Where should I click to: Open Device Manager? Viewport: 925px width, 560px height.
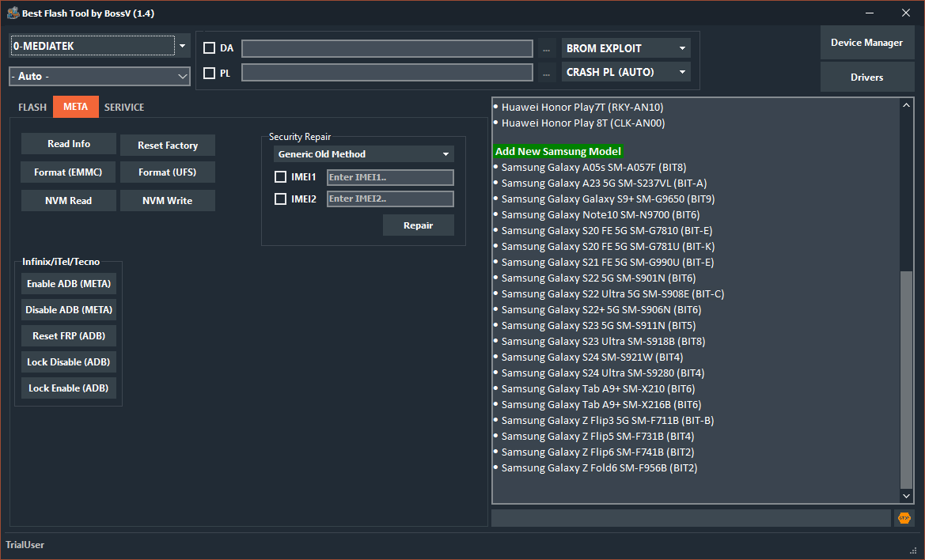tap(867, 42)
